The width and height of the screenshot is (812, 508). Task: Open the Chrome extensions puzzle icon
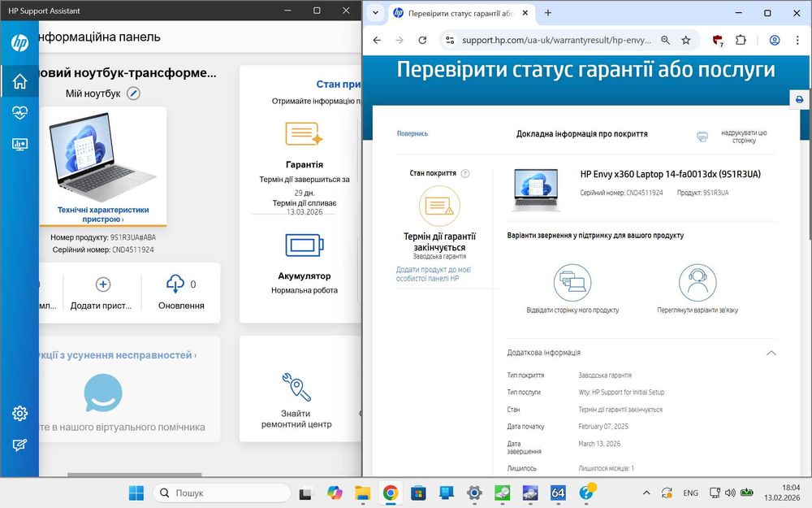(741, 40)
